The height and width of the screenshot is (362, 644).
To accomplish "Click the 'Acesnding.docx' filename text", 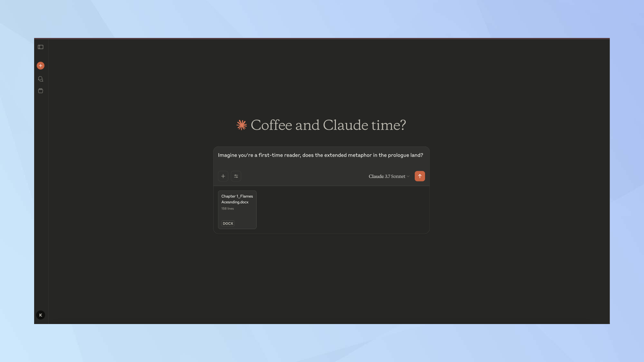I will coord(235,202).
